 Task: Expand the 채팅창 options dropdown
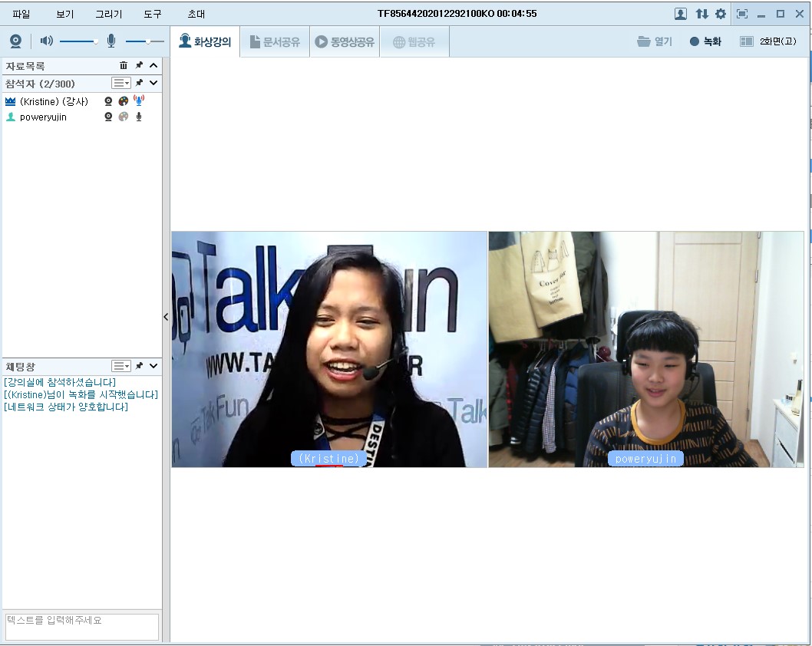click(121, 366)
